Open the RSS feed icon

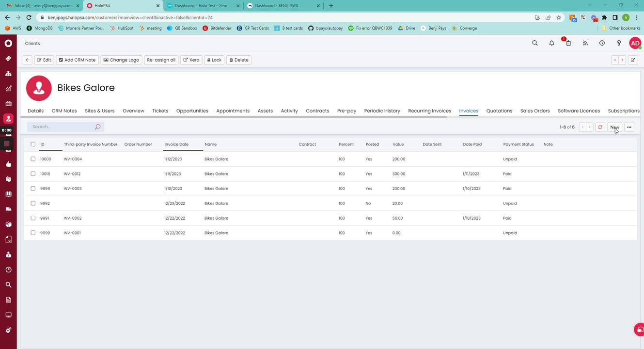585,43
